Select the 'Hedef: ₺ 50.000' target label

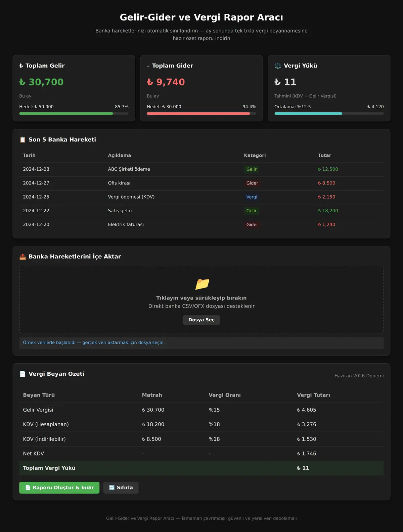[36, 107]
